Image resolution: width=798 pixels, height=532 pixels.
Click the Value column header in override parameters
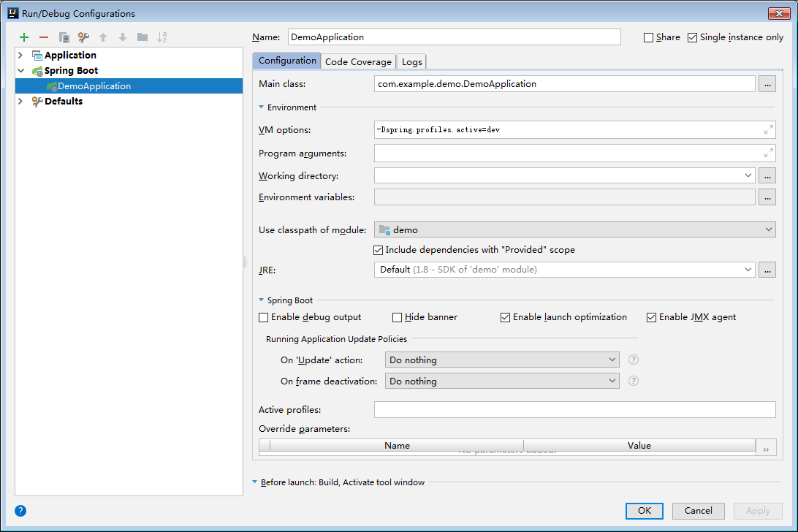point(639,446)
